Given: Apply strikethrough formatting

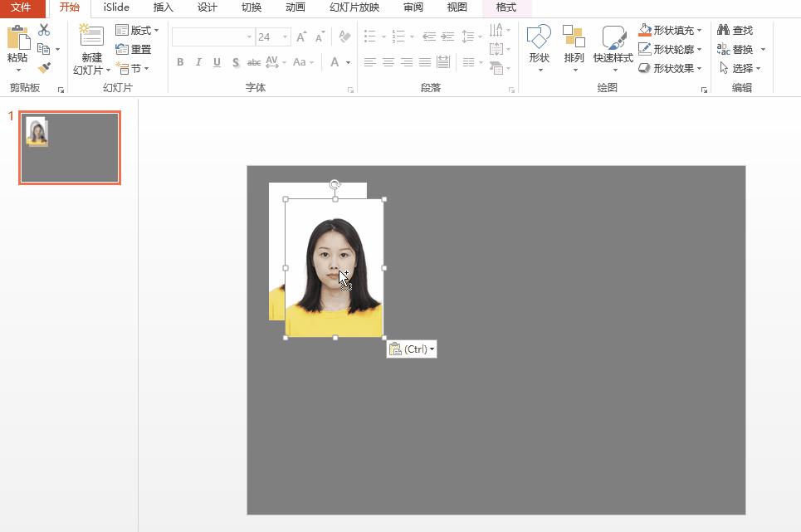Looking at the screenshot, I should (254, 62).
